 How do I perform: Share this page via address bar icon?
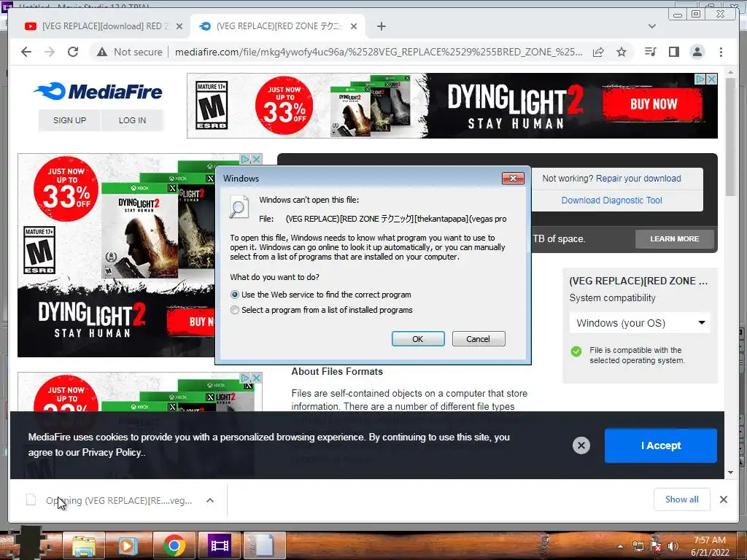coord(598,52)
